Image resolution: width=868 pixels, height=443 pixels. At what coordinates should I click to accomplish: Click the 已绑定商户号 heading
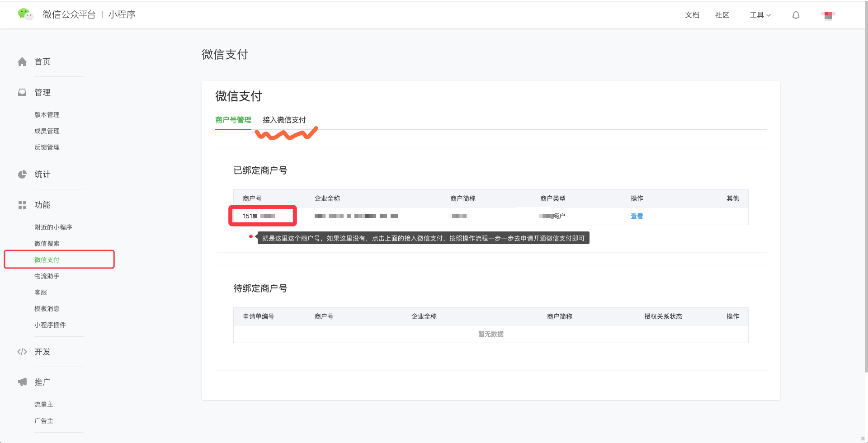click(260, 170)
